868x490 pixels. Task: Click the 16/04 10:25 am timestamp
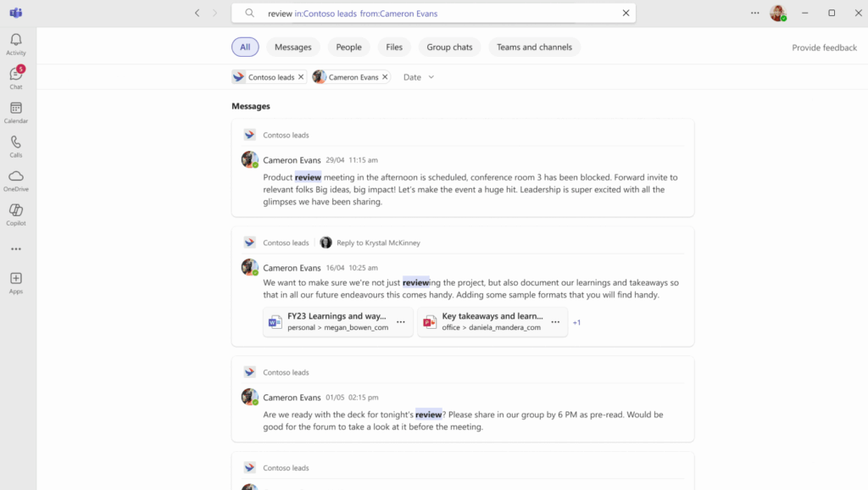(352, 268)
